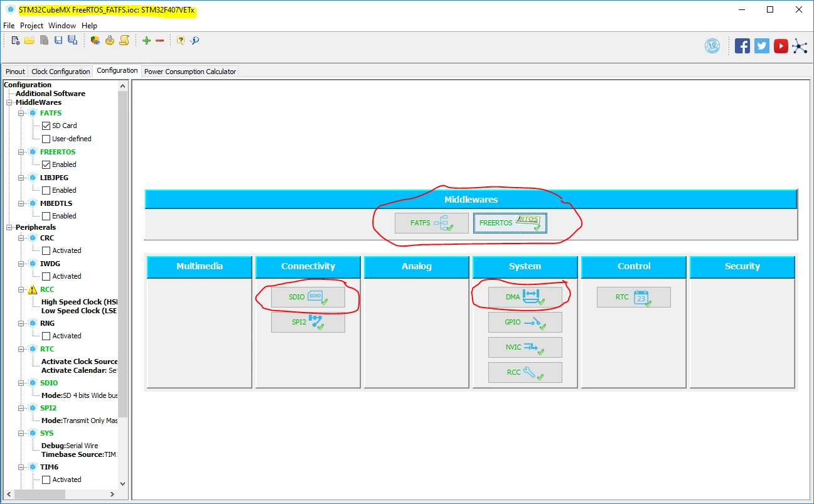
Task: Switch to the Clock Configuration tab
Action: tap(61, 72)
